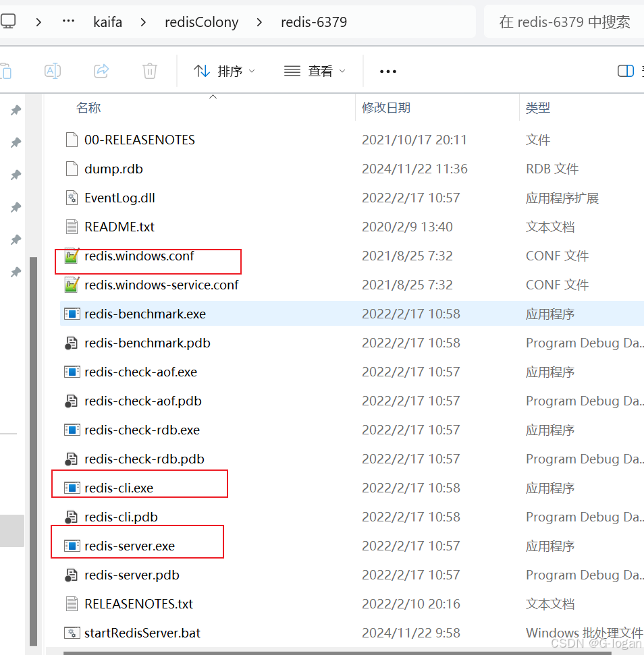Click the horizontal scrollbar below file list
This screenshot has width=644, height=655.
click(x=337, y=653)
